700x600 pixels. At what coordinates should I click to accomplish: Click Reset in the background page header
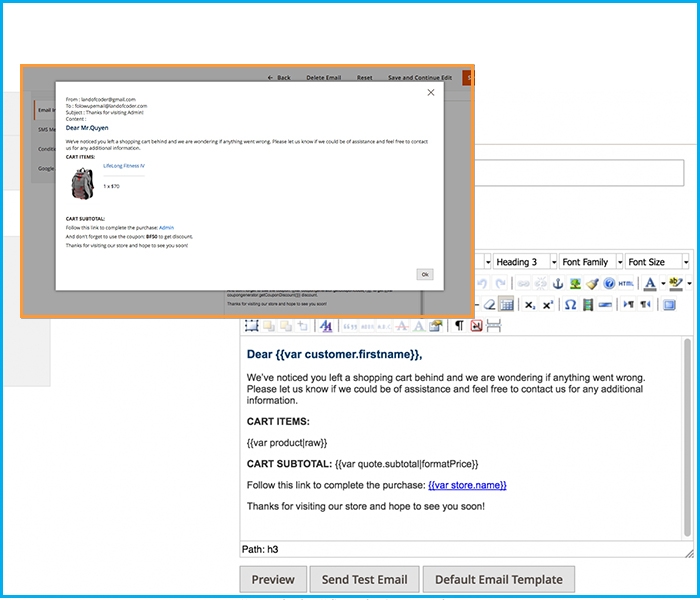point(364,78)
